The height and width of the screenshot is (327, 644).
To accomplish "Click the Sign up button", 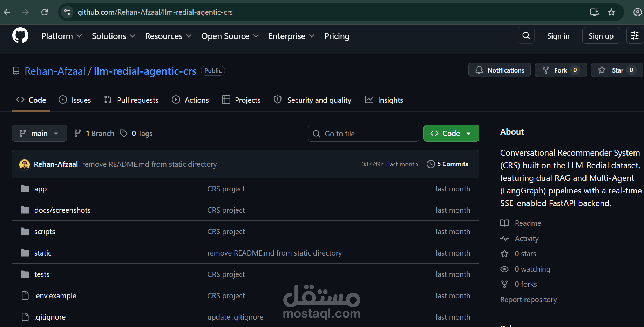I will (601, 35).
